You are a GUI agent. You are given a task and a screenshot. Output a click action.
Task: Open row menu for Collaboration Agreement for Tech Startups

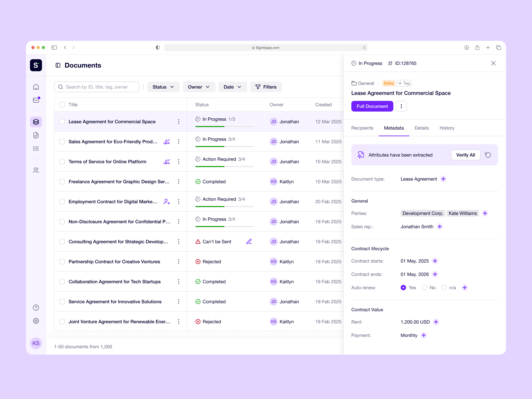pyautogui.click(x=179, y=282)
